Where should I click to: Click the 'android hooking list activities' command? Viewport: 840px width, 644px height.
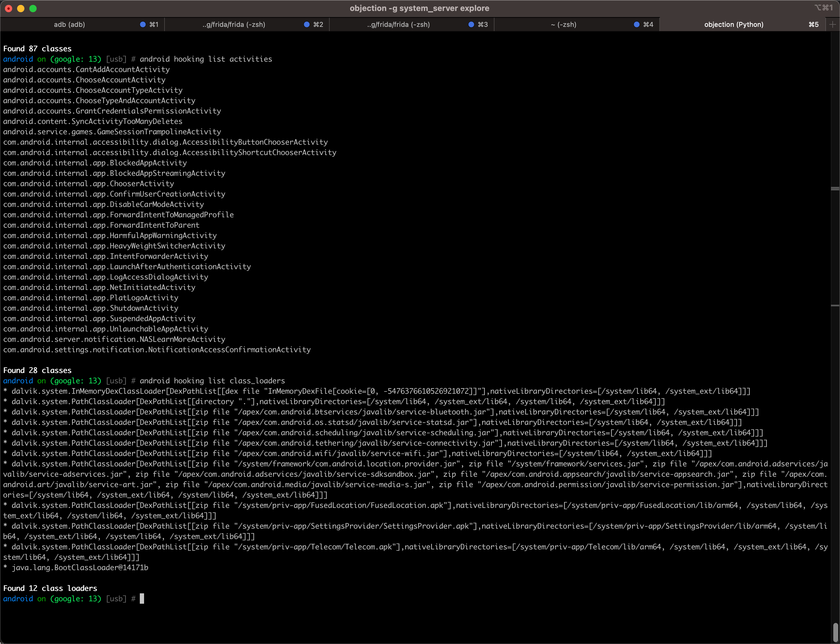point(206,59)
